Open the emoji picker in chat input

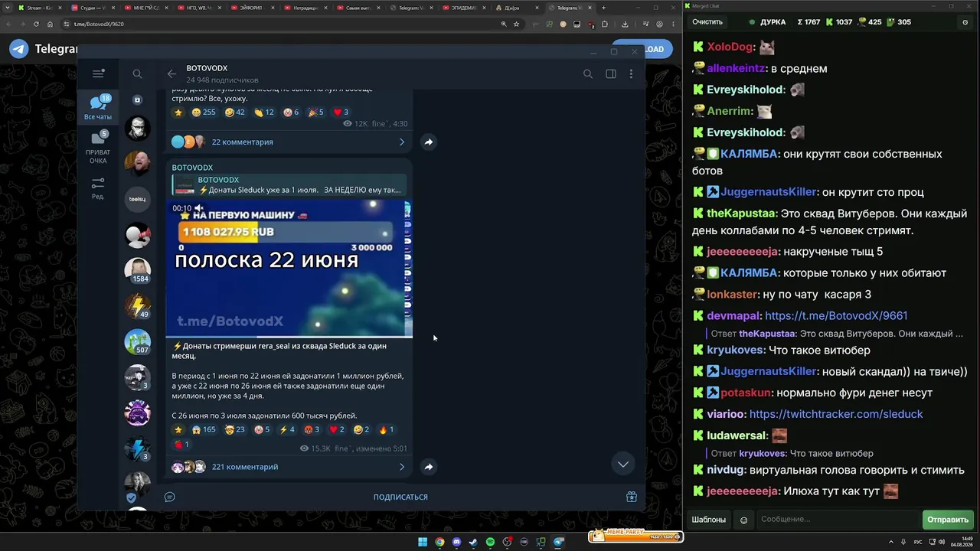(743, 520)
